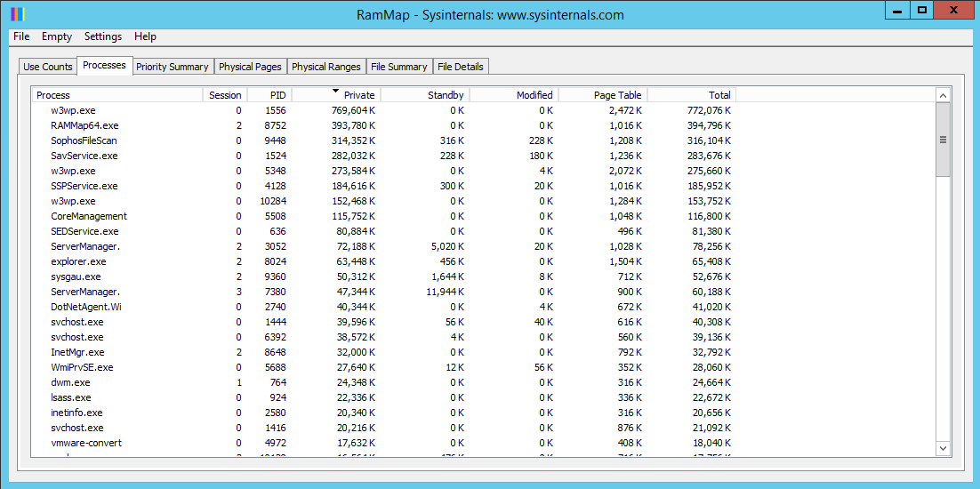
Task: Select ServerManager. row with PID 7380
Action: coord(384,292)
